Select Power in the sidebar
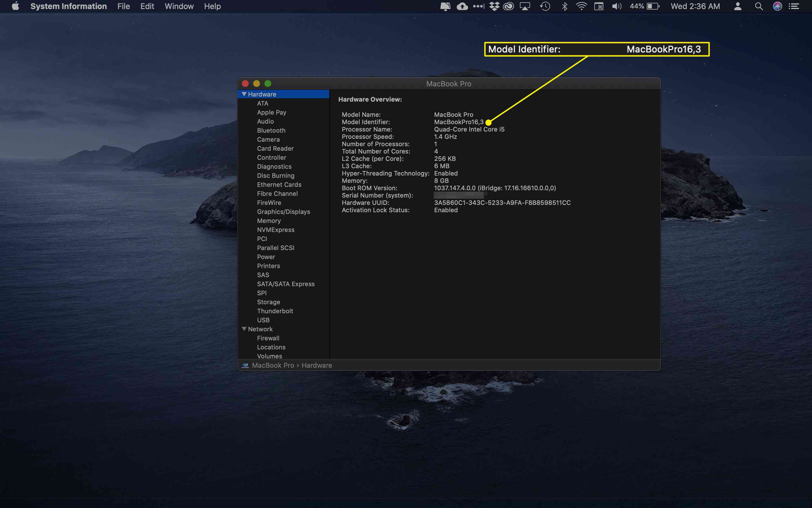The image size is (812, 508). (x=266, y=257)
